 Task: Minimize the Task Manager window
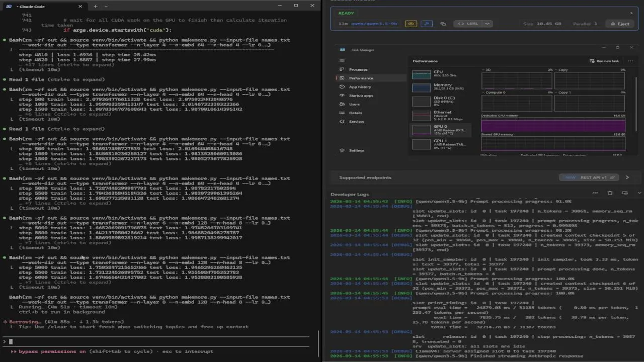(603, 48)
